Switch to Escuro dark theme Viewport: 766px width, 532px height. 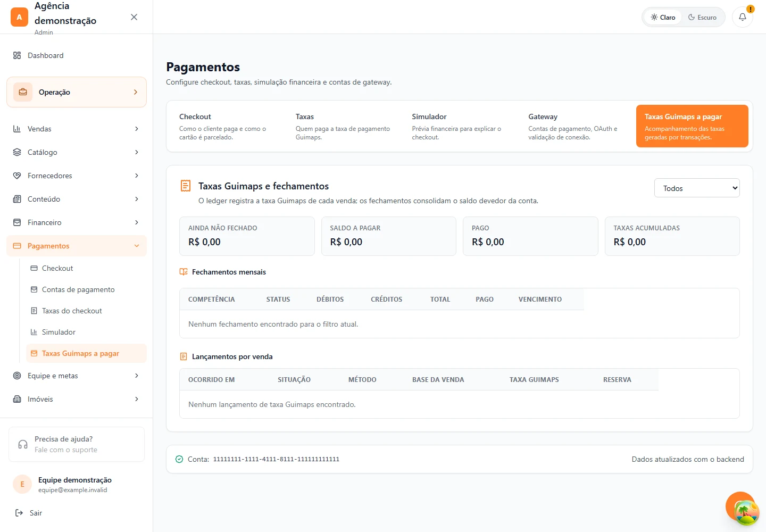point(702,17)
